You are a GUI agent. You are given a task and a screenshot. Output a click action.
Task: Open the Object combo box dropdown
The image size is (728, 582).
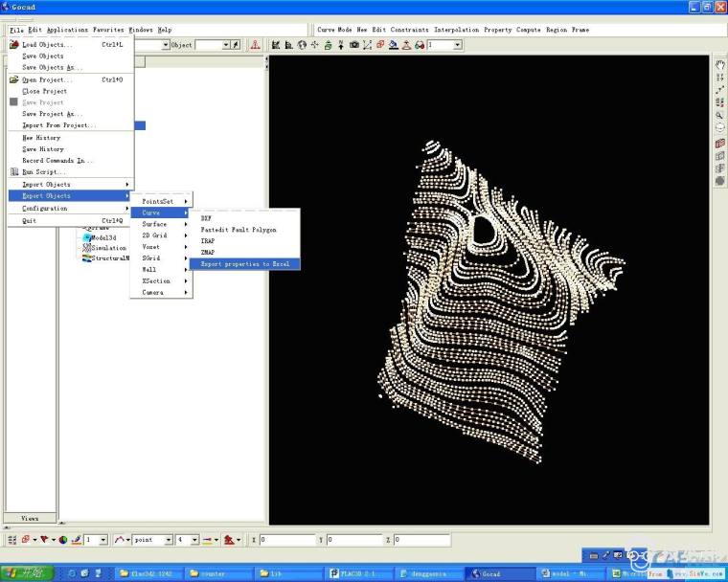[x=226, y=45]
